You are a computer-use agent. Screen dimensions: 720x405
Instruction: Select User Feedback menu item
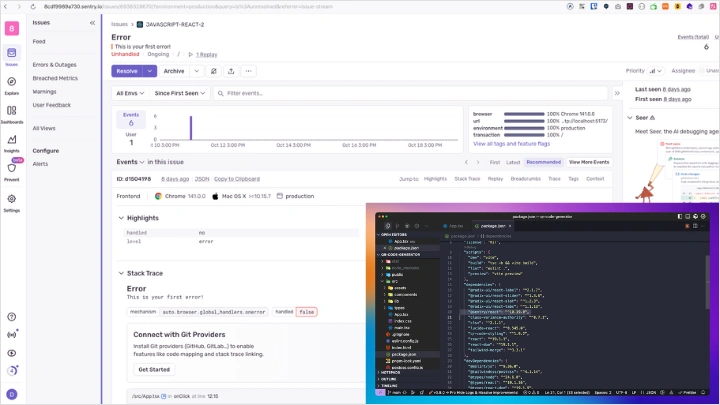coord(51,105)
